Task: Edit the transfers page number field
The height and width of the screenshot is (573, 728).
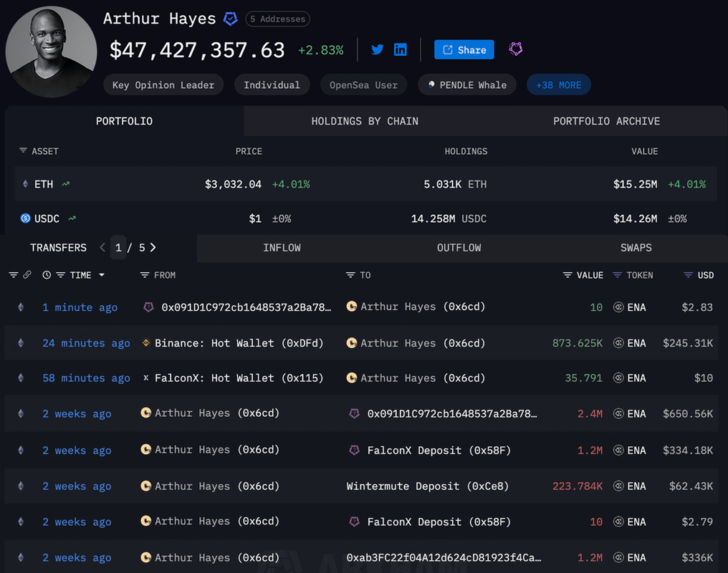Action: pos(119,247)
